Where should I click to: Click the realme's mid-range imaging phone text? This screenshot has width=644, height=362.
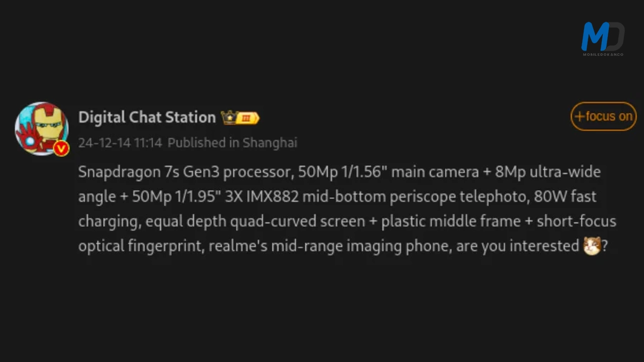330,246
